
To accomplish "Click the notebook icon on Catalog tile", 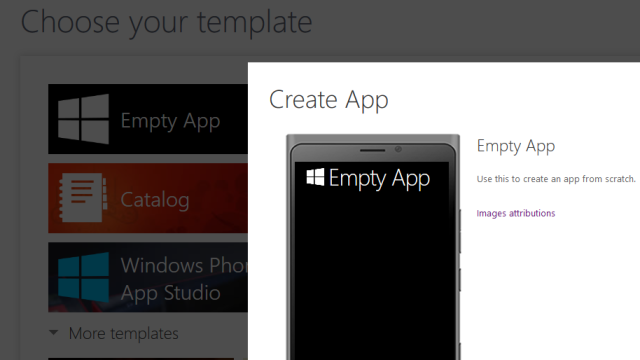I will pyautogui.click(x=83, y=198).
